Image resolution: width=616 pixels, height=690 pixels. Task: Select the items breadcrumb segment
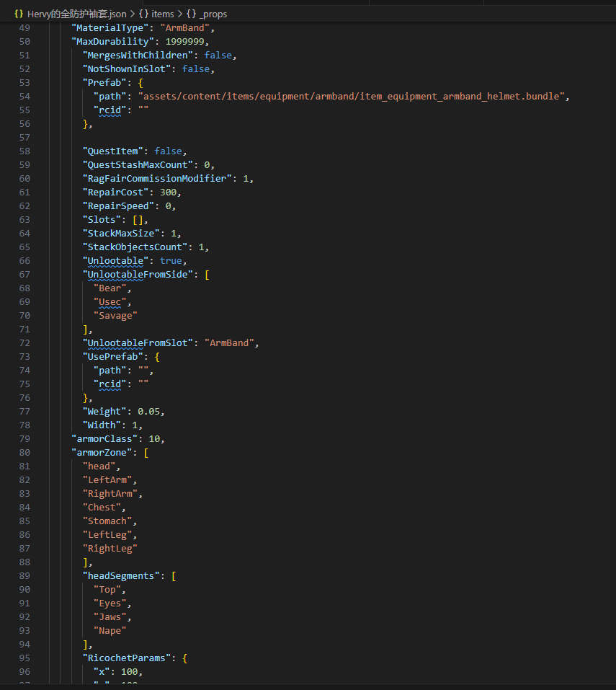162,14
